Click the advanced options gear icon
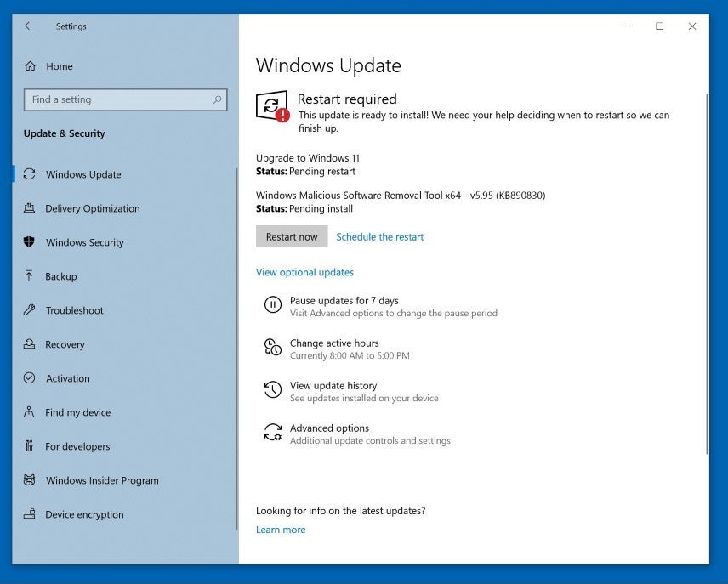The image size is (728, 584). 272,432
